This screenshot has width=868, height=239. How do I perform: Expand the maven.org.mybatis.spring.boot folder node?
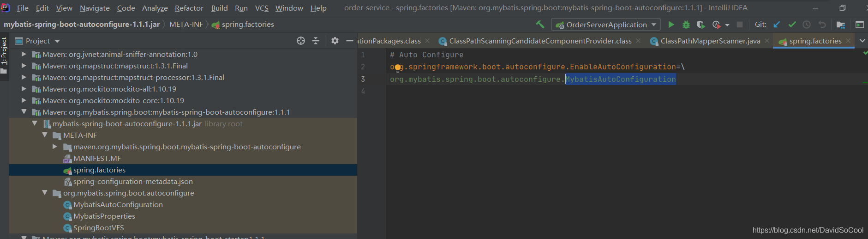click(55, 147)
